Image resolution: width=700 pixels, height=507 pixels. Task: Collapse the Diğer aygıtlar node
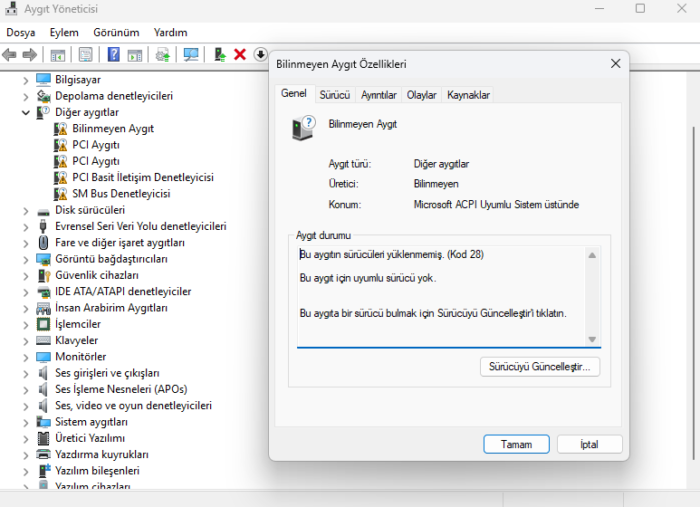[25, 112]
